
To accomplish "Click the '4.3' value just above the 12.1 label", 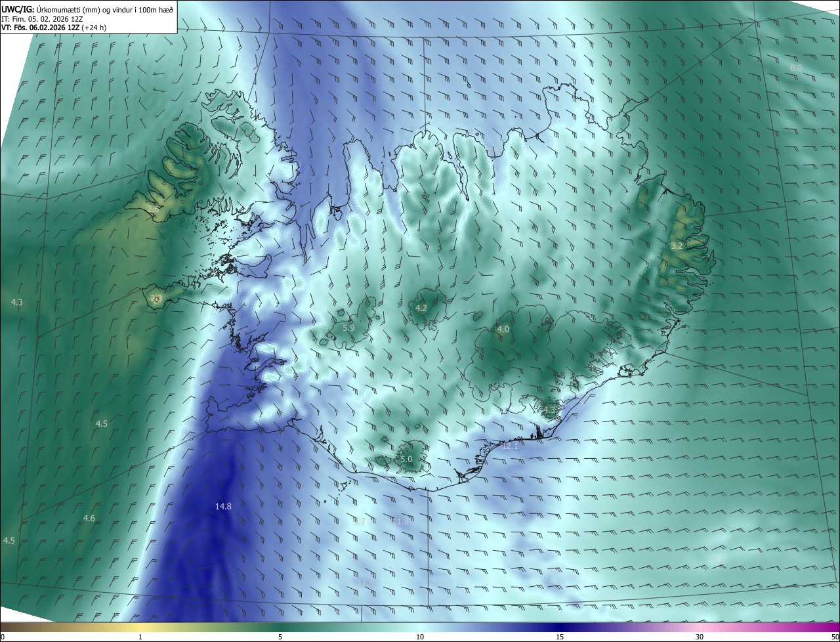I will [x=549, y=410].
